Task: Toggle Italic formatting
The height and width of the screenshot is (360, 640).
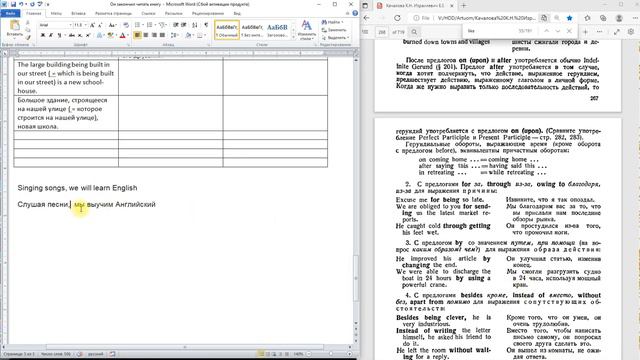Action: [x=51, y=36]
